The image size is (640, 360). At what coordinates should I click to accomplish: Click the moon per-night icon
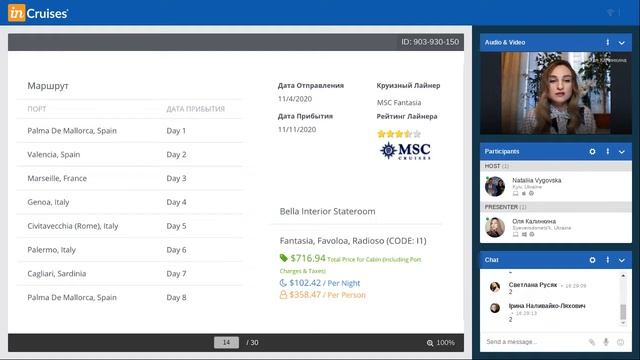point(283,283)
